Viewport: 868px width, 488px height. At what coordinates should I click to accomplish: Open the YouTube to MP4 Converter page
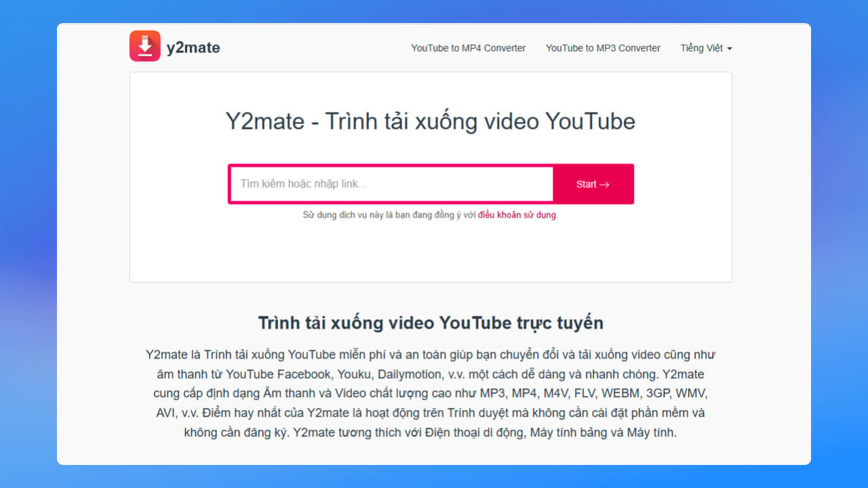point(469,48)
